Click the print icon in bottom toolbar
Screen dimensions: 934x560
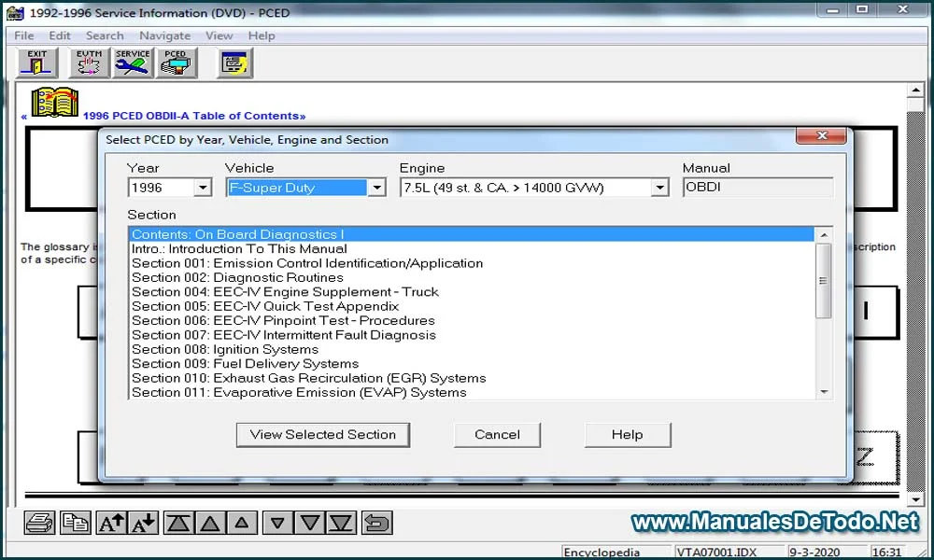[x=40, y=523]
